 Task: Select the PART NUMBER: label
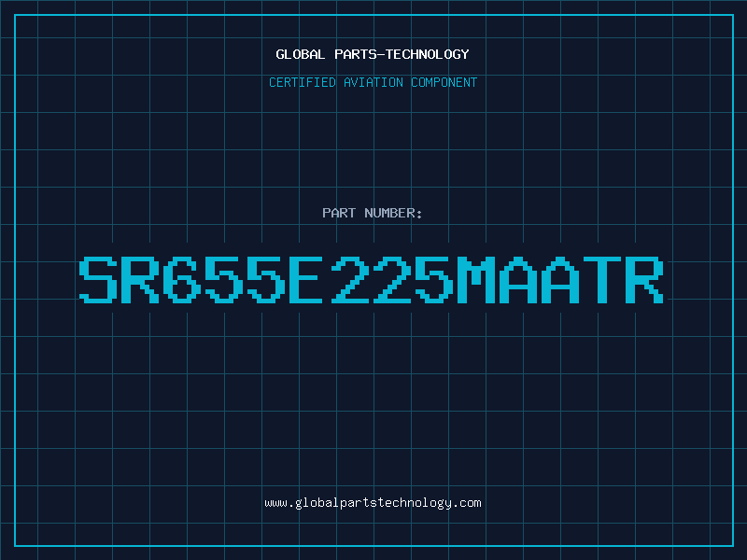[x=372, y=213]
